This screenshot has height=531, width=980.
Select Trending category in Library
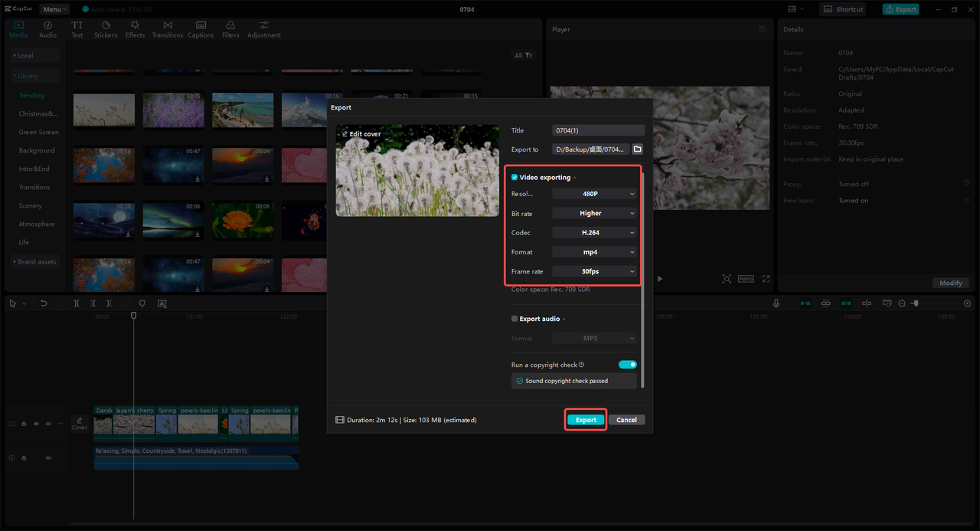32,96
